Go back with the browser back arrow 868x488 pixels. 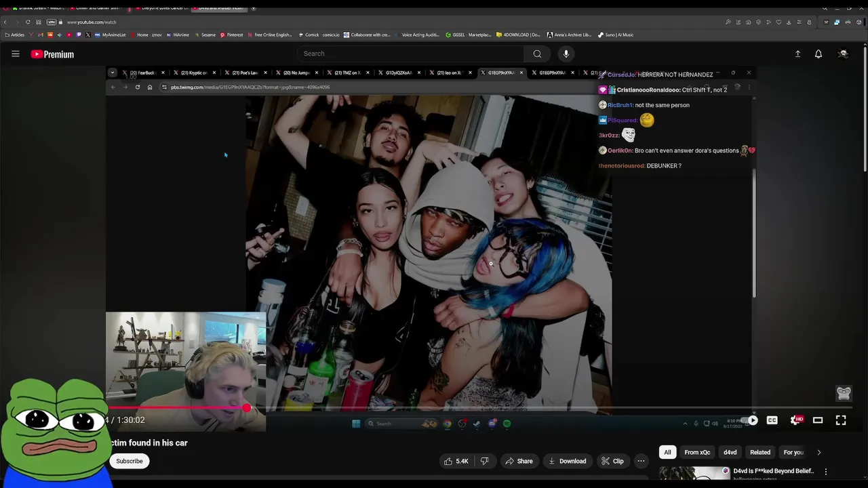pos(5,22)
